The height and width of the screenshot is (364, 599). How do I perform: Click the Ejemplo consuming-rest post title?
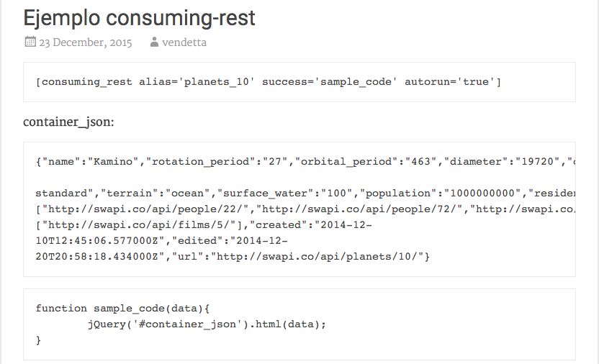pos(139,18)
